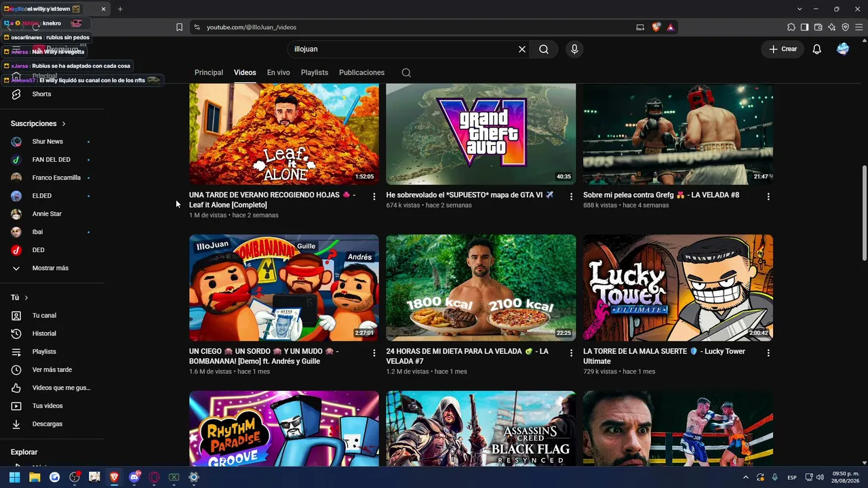
Task: Open options for the Leaf it Alone video
Action: pos(374,197)
